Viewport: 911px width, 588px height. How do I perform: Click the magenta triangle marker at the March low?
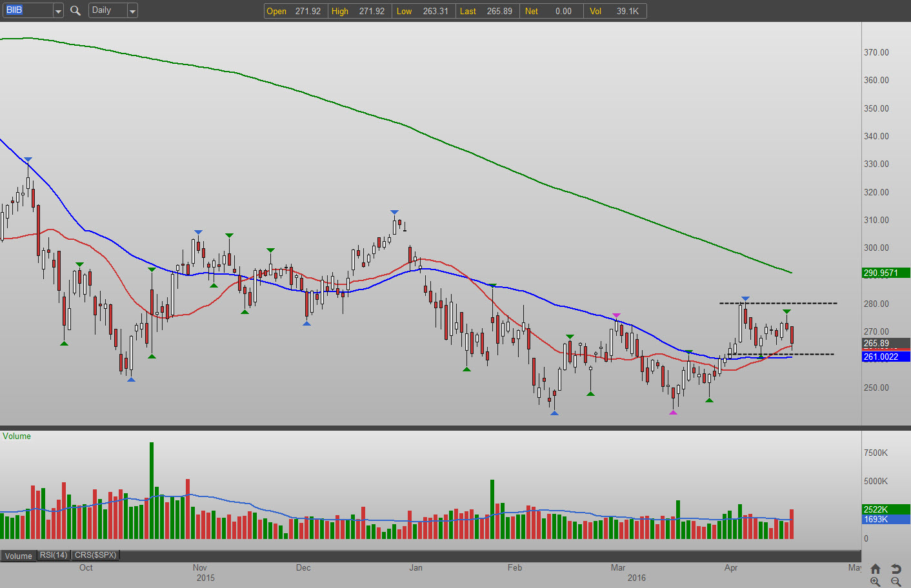pos(673,412)
